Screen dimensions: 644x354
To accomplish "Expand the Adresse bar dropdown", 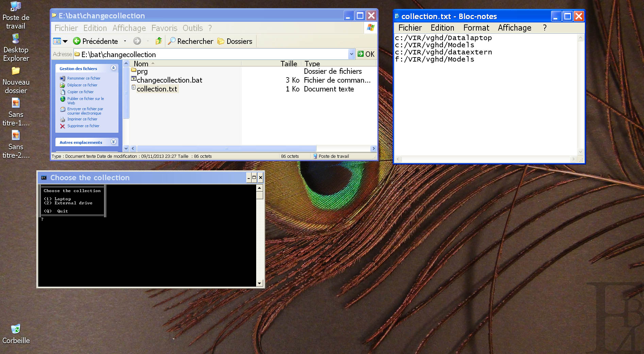I will [351, 54].
